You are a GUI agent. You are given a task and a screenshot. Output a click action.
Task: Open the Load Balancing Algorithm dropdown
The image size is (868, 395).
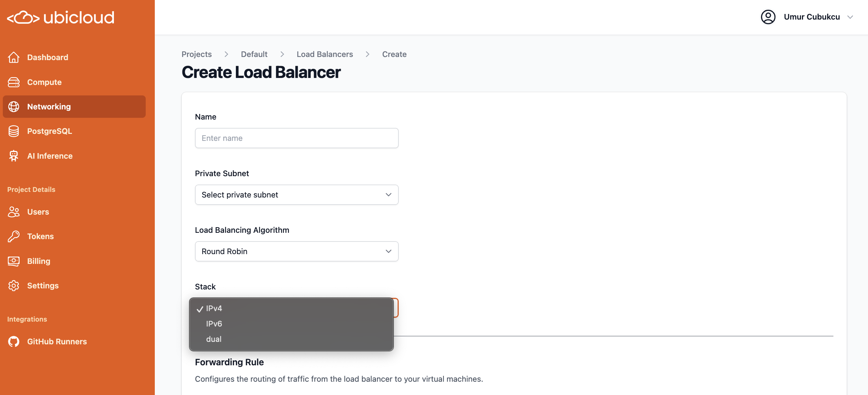tap(296, 251)
